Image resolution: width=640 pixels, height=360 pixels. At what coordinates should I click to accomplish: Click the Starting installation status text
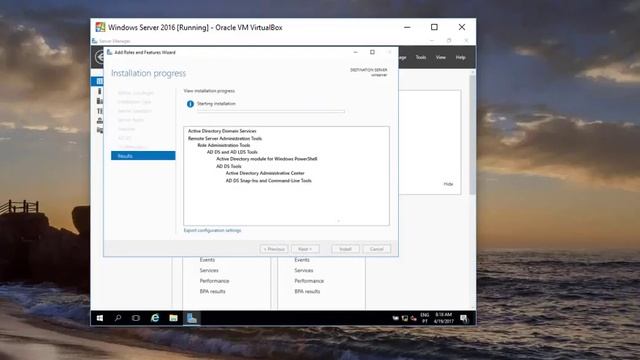click(216, 104)
